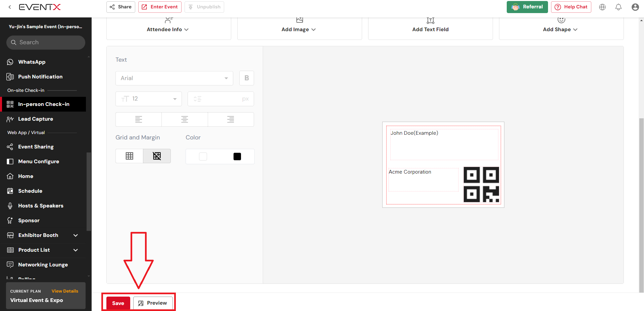Click the back arrow beside EventX logo

10,7
